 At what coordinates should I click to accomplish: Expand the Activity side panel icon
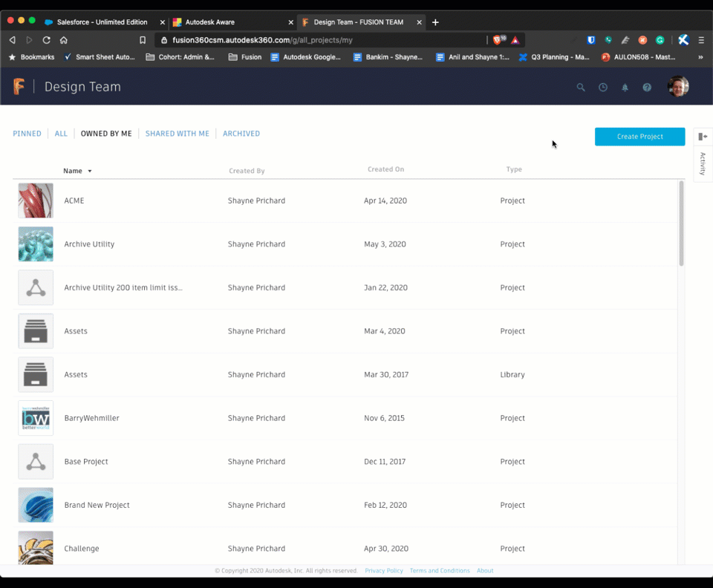coord(703,137)
